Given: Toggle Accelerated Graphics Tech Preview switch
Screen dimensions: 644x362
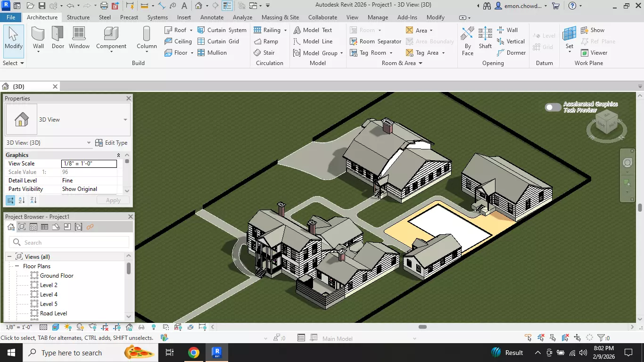Looking at the screenshot, I should (553, 107).
